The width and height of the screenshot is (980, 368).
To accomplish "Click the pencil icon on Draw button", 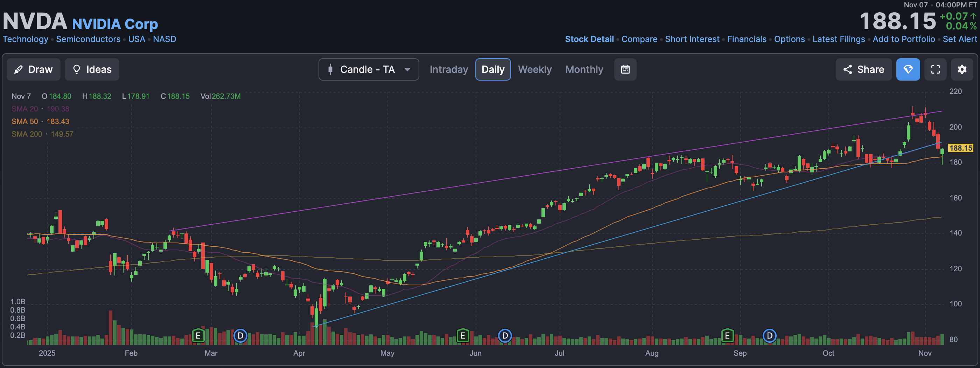I will 18,69.
